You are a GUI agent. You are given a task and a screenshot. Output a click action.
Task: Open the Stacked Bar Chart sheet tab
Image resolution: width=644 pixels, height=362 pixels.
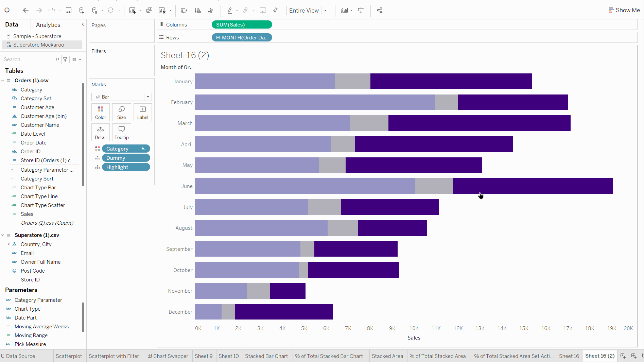pos(266,356)
